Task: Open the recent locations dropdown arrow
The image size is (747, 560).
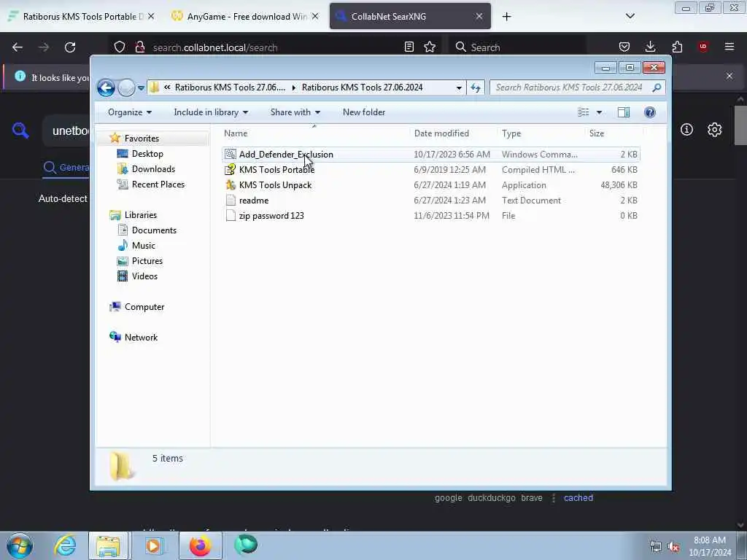Action: (141, 88)
